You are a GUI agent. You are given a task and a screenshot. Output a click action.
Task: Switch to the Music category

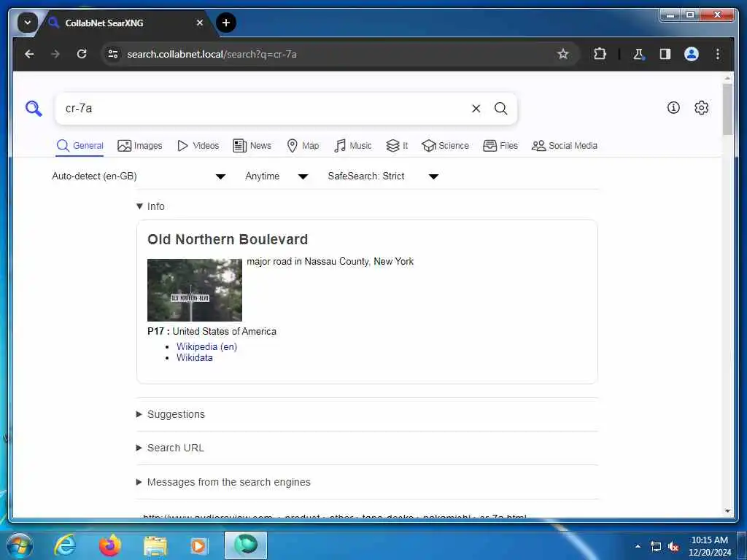(352, 146)
